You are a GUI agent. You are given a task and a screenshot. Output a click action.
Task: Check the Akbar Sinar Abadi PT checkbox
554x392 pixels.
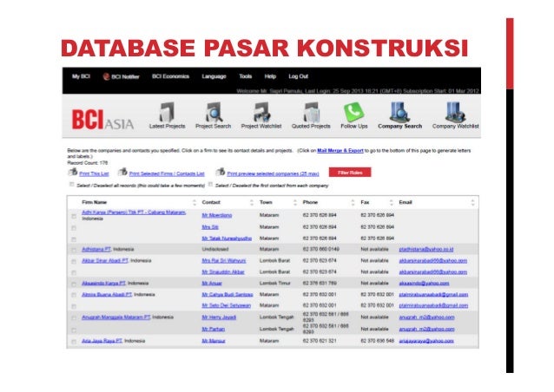tap(74, 261)
